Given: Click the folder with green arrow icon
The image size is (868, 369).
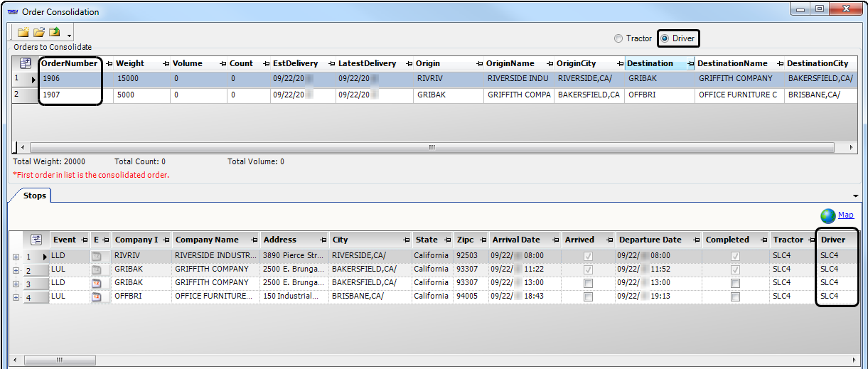Looking at the screenshot, I should (55, 33).
